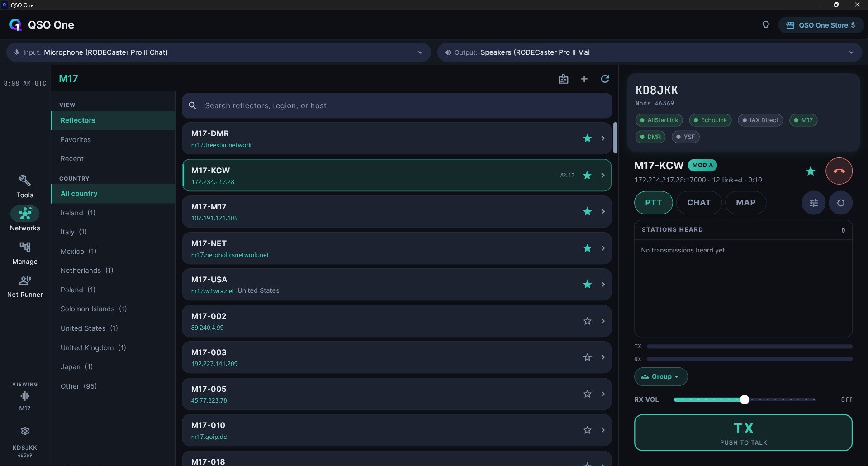Open the Group dropdown
Viewport: 868px width, 466px height.
pos(660,377)
